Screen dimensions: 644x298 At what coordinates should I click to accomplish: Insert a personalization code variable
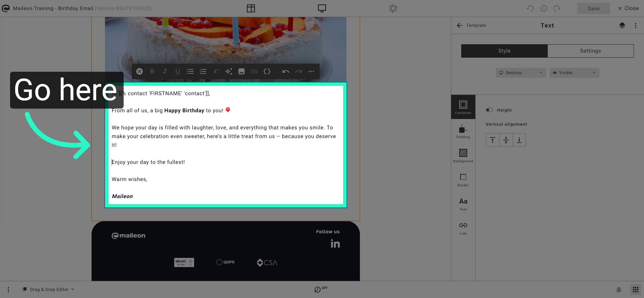pyautogui.click(x=267, y=71)
